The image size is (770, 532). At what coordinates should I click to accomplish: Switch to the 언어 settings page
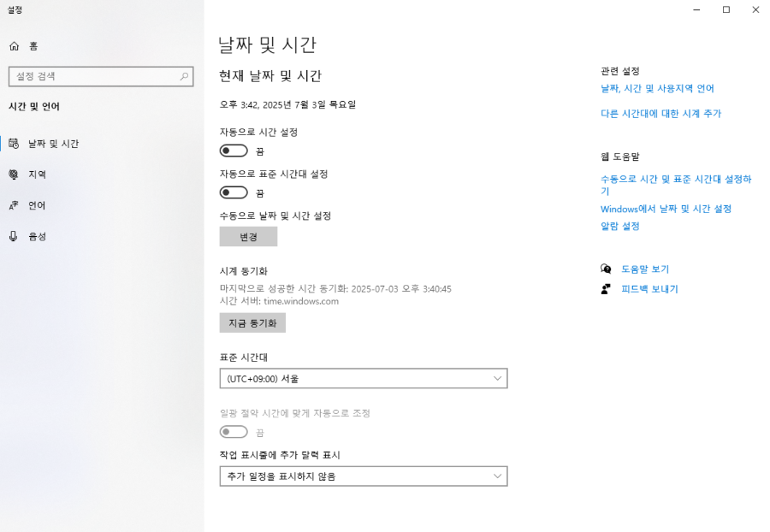tap(36, 205)
